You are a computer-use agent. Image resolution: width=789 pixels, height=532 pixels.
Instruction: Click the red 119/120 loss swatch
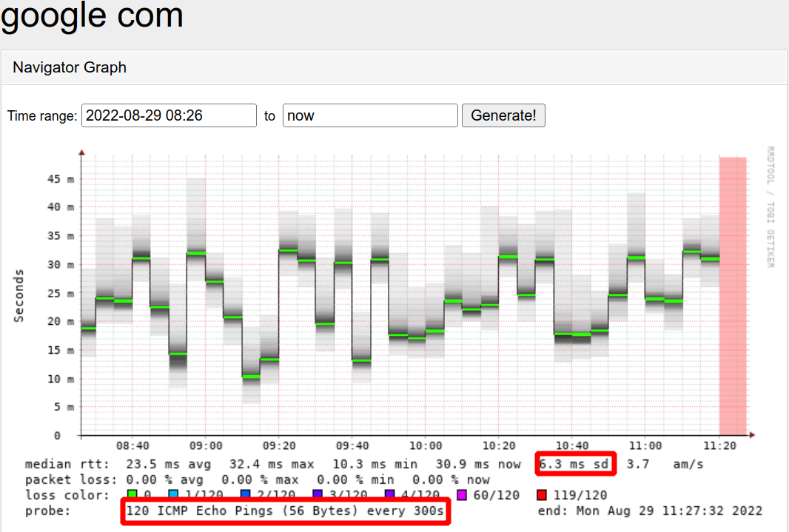click(x=542, y=495)
